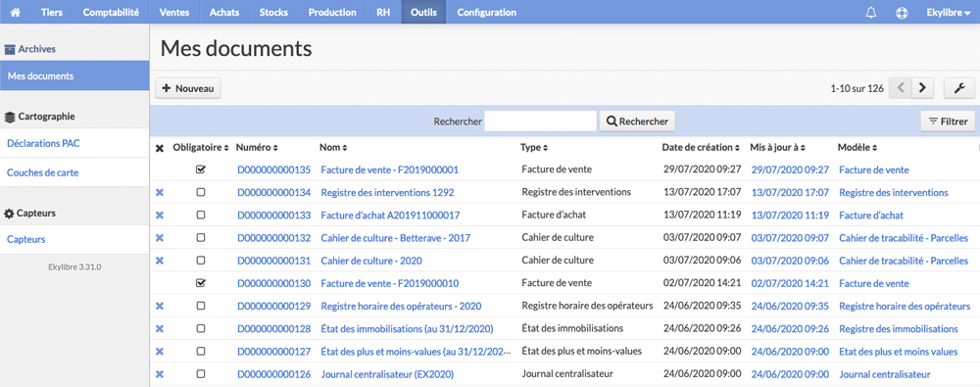Open the Ekylibre user dropdown
The height and width of the screenshot is (387, 980).
948,13
